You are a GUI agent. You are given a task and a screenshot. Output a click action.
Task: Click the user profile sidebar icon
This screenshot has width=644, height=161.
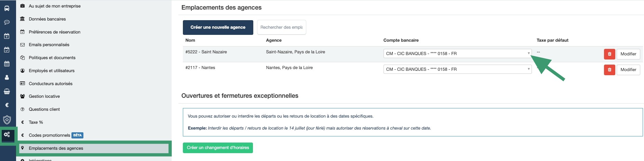pos(7,78)
